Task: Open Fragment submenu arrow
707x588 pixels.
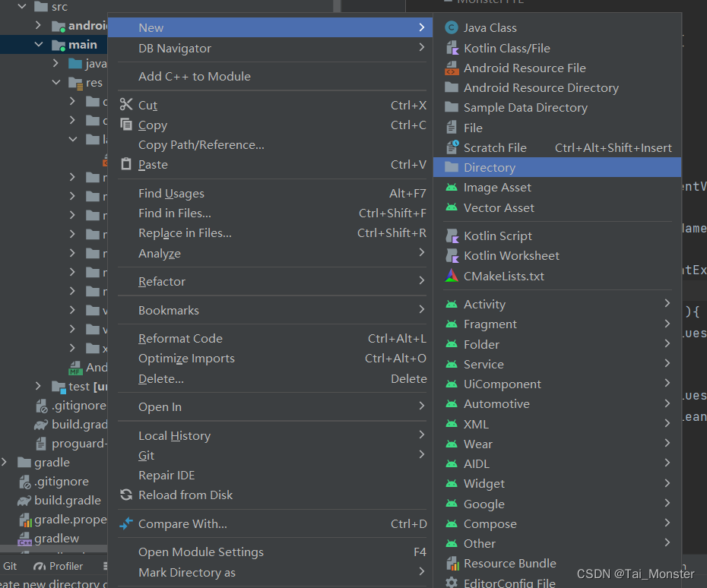Action: (x=667, y=324)
